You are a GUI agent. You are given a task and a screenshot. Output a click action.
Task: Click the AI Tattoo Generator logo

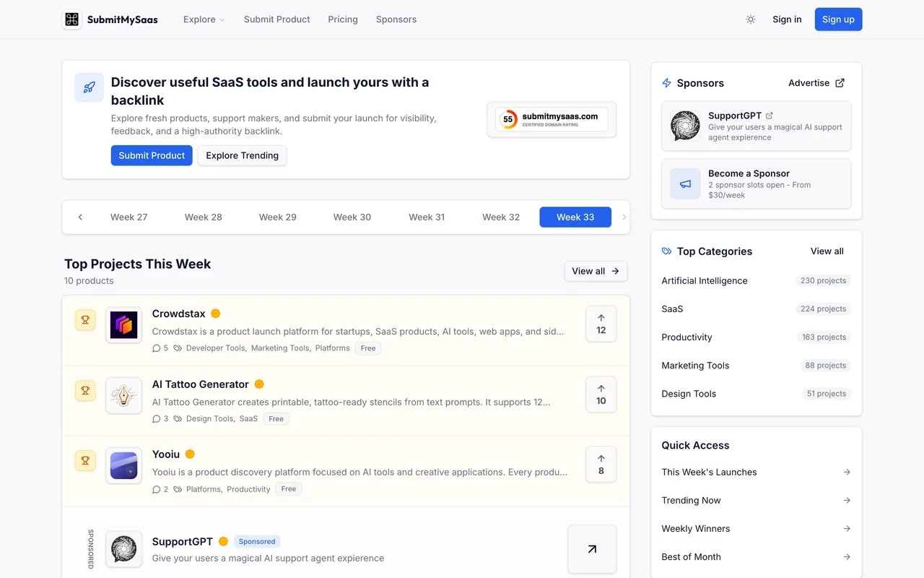click(x=123, y=395)
